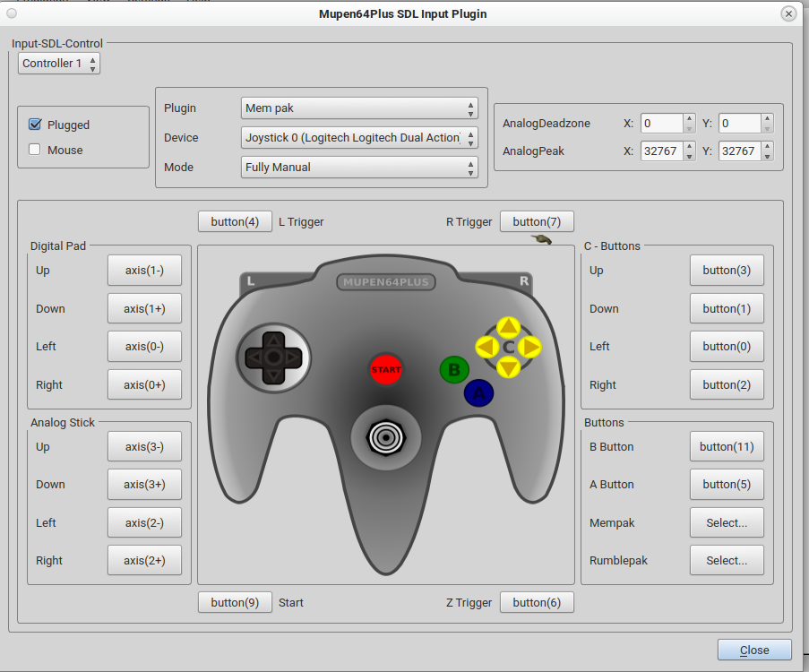Click Select for the Mempak binding
Viewport: 809px width, 672px height.
click(727, 522)
